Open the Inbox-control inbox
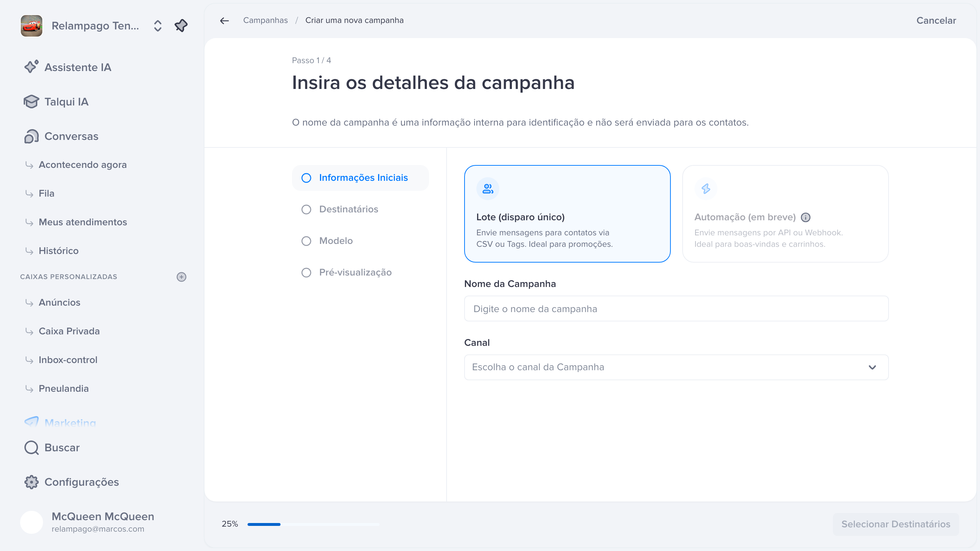 [x=68, y=360]
